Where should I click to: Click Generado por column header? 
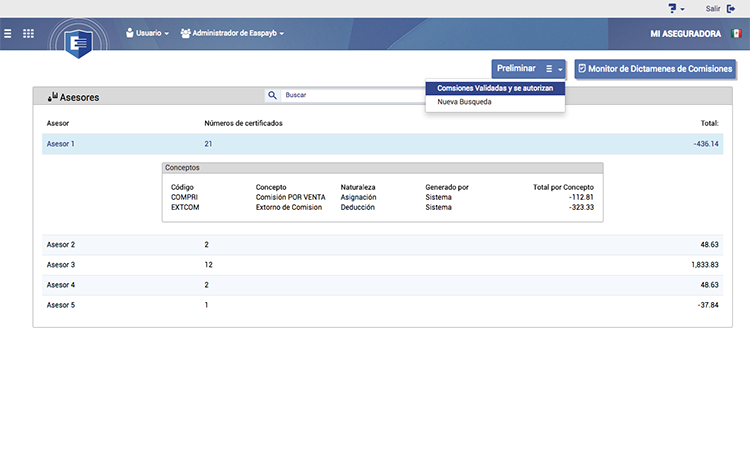447,187
